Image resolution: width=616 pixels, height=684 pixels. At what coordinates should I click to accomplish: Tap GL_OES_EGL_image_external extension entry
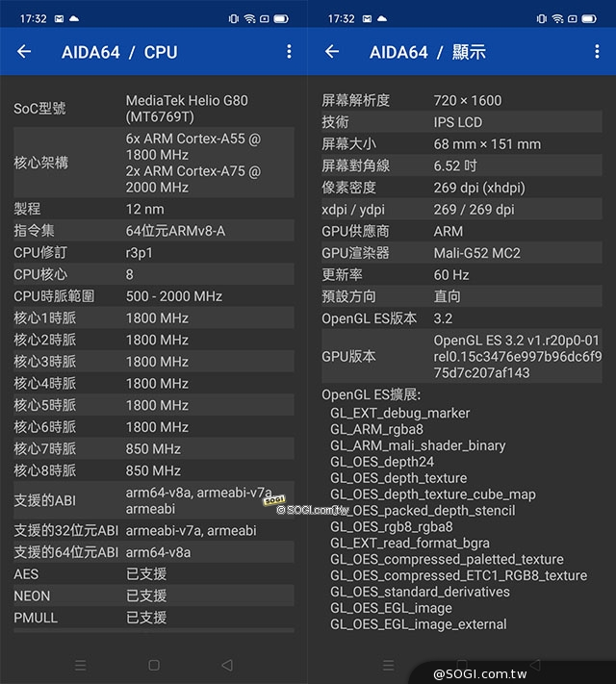(x=418, y=624)
